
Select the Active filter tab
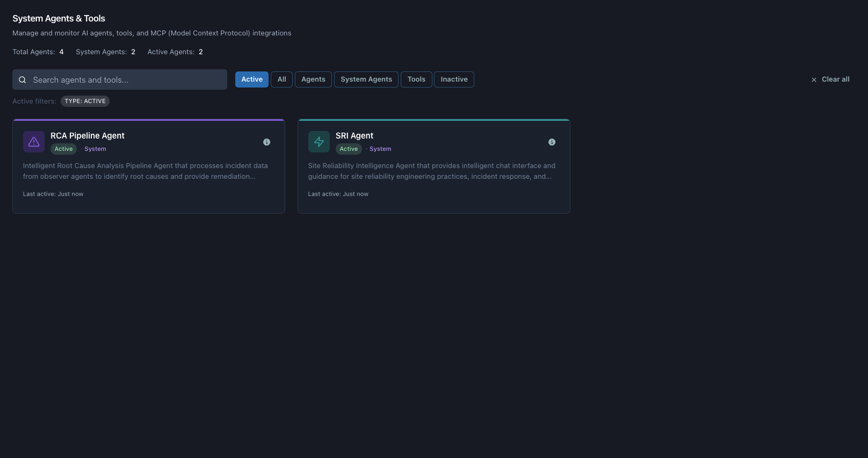[x=252, y=79]
